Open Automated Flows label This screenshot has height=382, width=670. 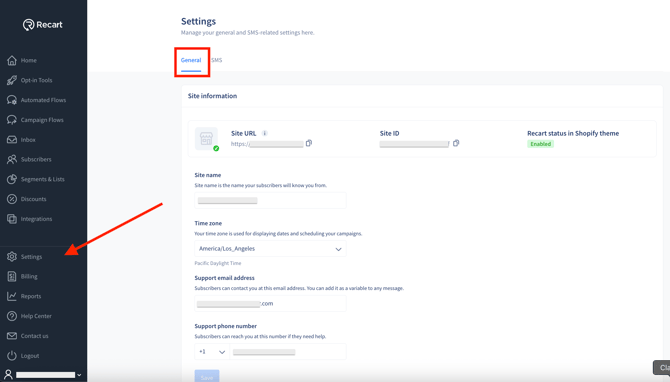click(x=43, y=100)
